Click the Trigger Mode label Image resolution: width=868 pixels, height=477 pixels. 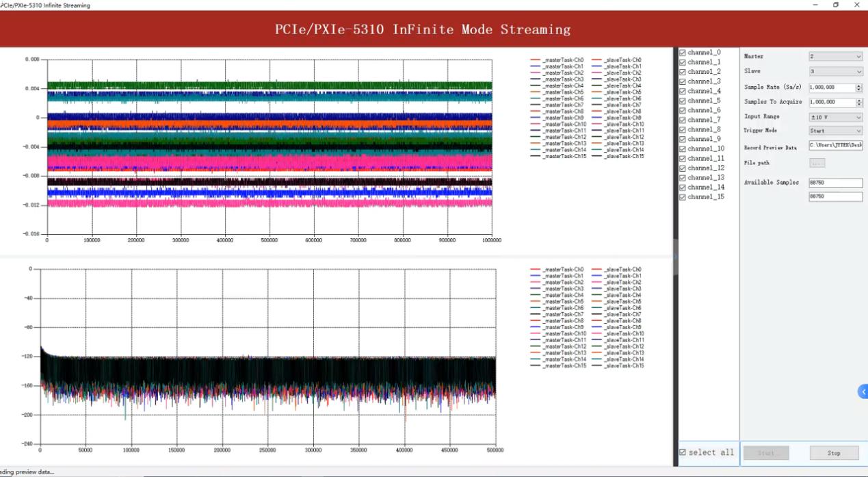760,131
